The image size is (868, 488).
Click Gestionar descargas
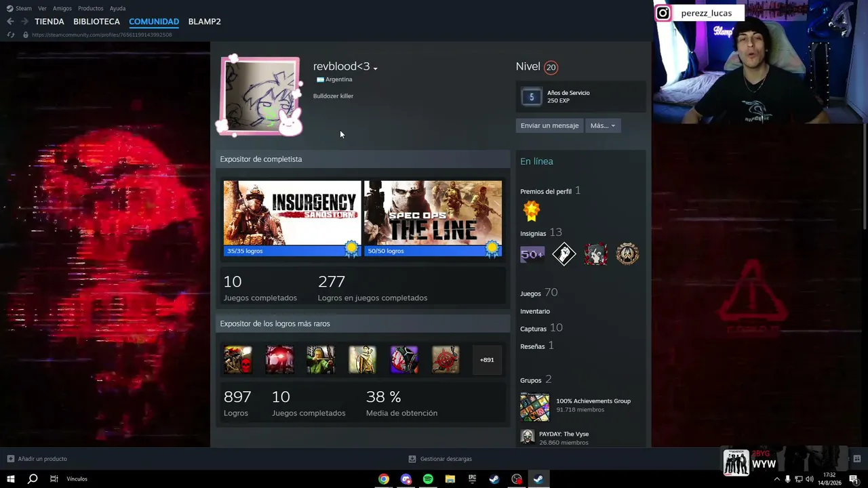(x=446, y=459)
